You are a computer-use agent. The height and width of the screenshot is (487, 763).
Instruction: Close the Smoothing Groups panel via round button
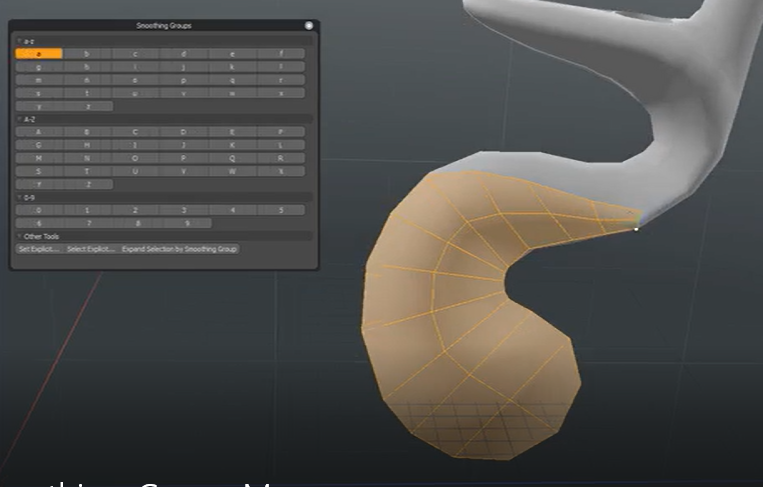point(309,25)
